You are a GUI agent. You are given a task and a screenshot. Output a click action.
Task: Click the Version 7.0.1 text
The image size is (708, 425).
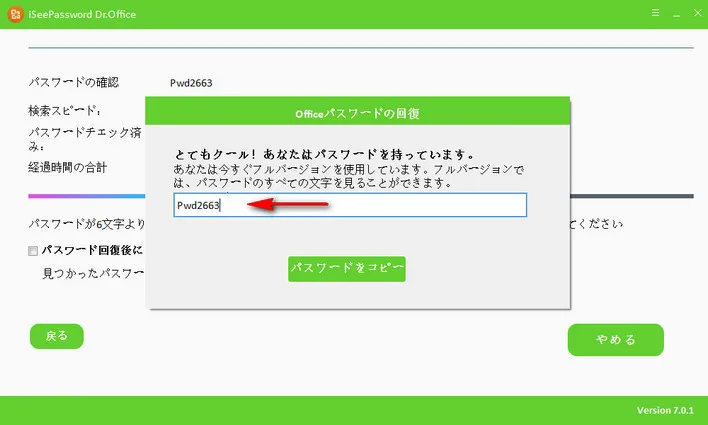click(x=665, y=411)
